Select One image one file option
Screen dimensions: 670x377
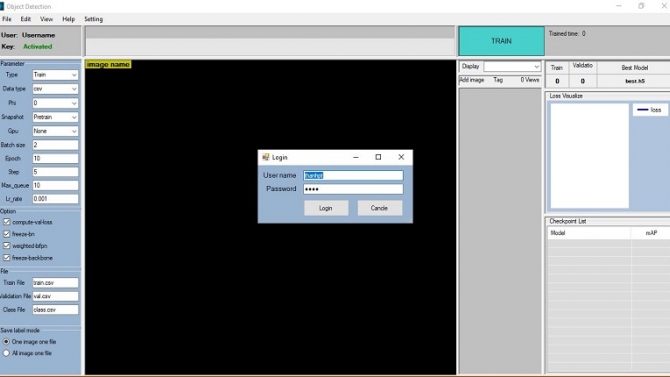pyautogui.click(x=6, y=342)
